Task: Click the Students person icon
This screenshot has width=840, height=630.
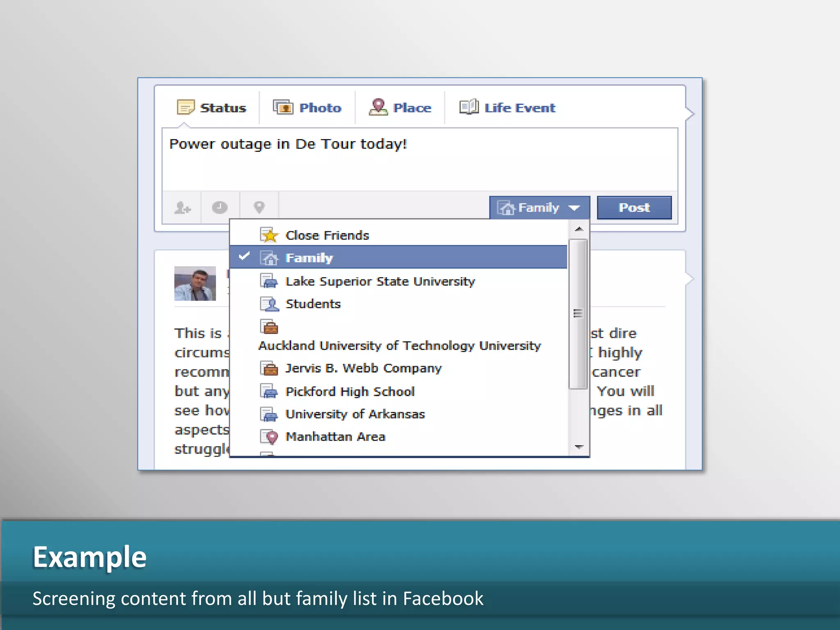Action: coord(269,304)
